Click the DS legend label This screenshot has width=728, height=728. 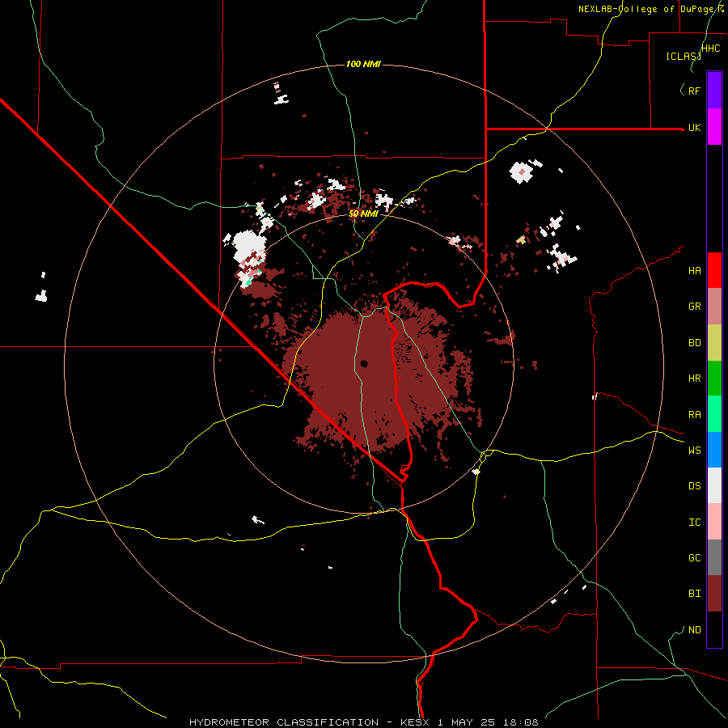click(694, 486)
